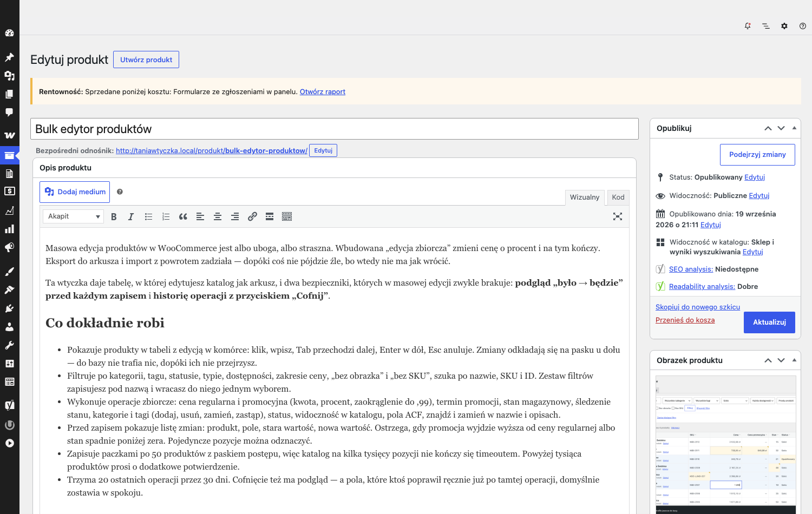Add a blockquote to the description
The width and height of the screenshot is (812, 514).
[183, 216]
